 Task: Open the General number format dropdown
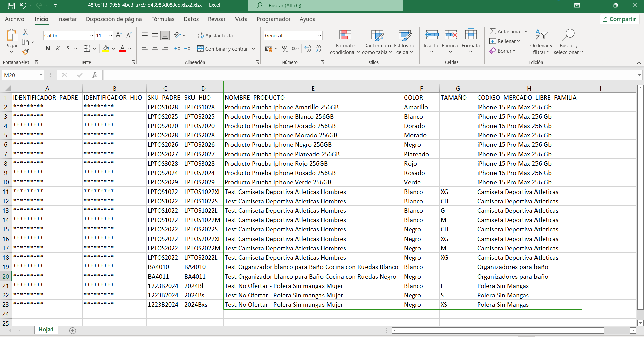point(320,35)
